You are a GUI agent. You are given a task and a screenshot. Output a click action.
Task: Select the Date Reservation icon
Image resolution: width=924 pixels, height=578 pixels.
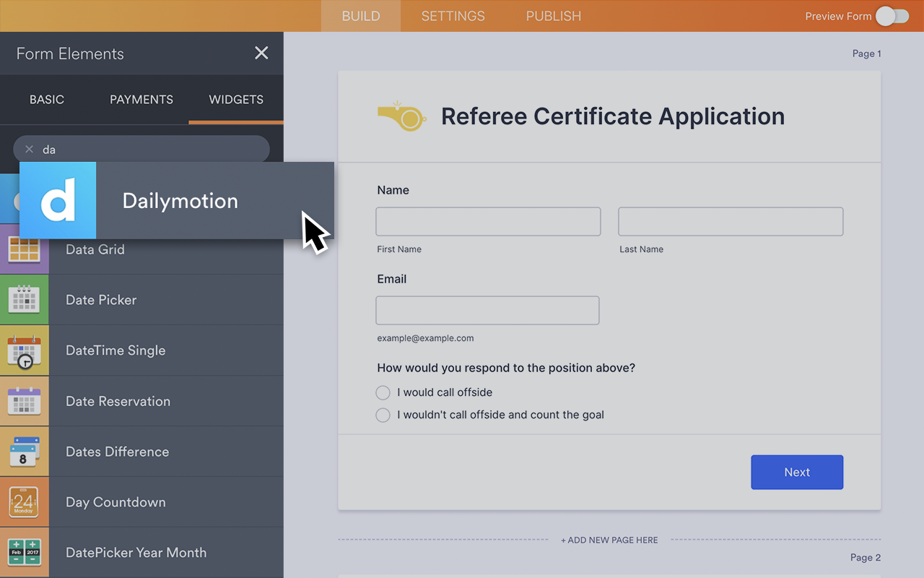click(x=25, y=401)
